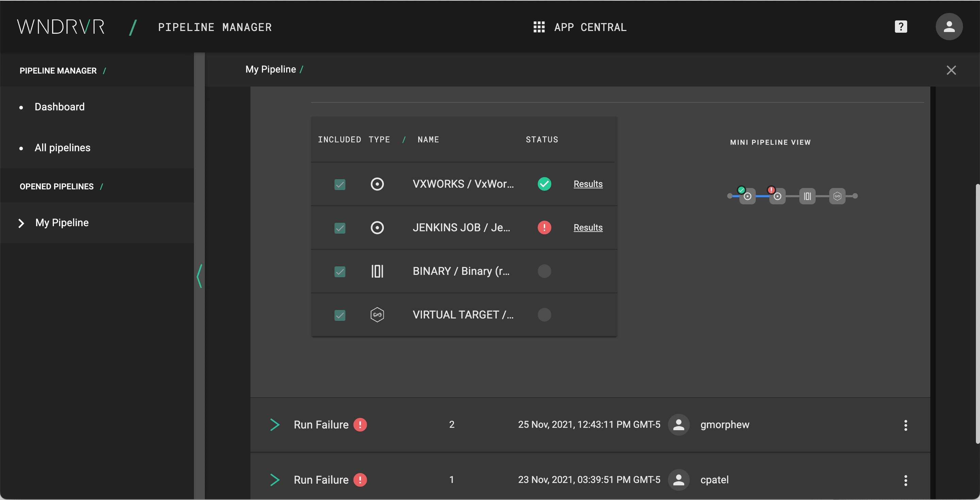Click the INCLUDED column header
Viewport: 980px width, 500px height.
339,140
